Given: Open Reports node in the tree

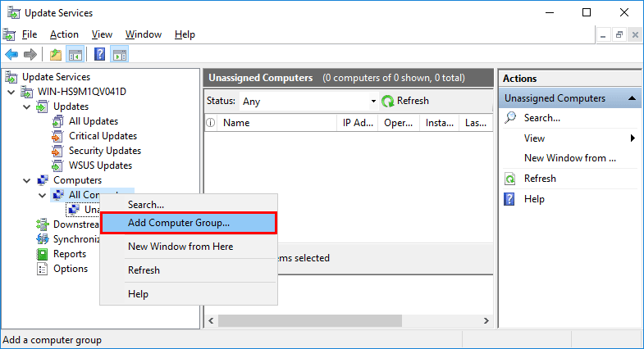Looking at the screenshot, I should pos(70,254).
